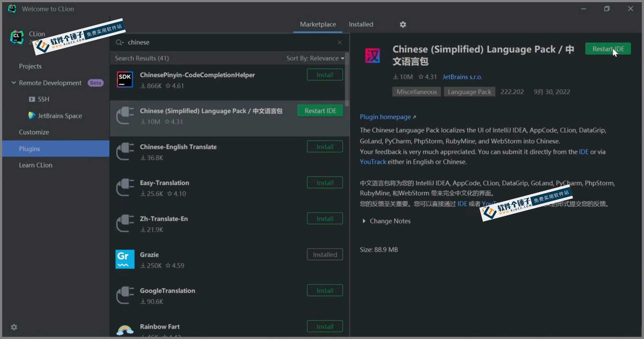
Task: Click plugin list vertical scrollbar
Action: click(347, 80)
